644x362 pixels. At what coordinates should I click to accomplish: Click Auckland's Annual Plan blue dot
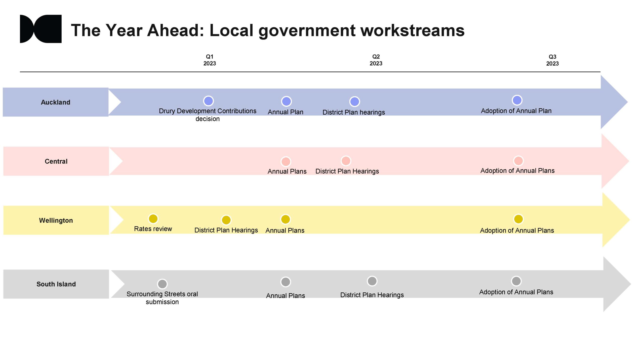click(x=286, y=101)
